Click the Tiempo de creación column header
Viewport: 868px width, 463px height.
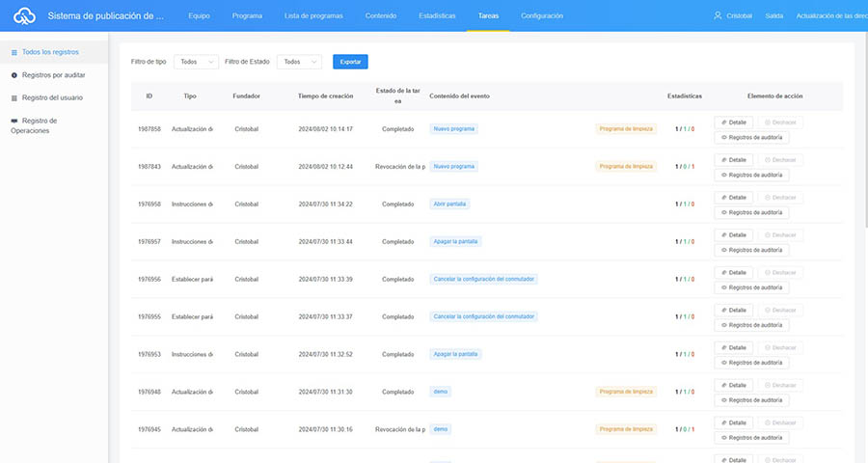(x=326, y=96)
